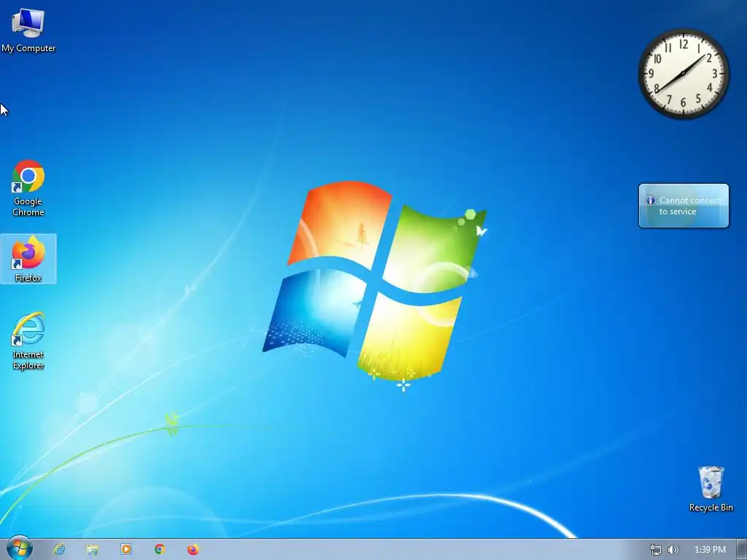Click the 1:39 PM taskbar clock

(x=710, y=550)
